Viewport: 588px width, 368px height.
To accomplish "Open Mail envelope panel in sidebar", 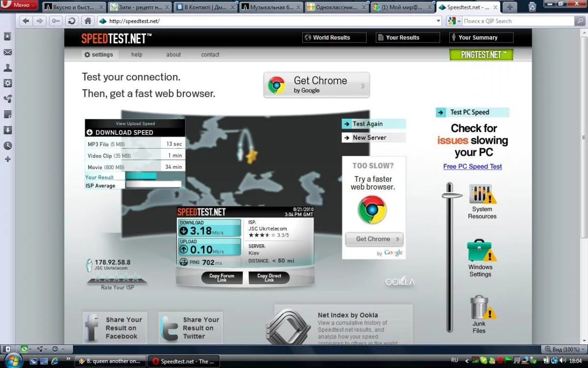I will pos(8,53).
